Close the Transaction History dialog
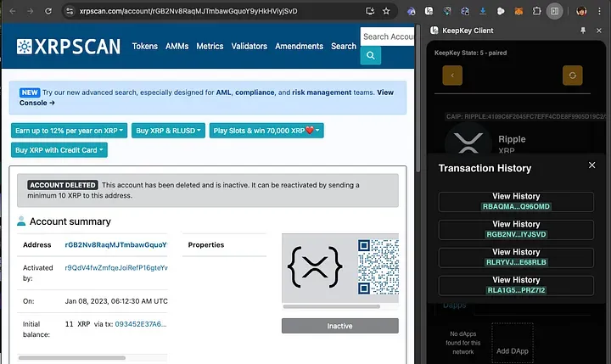 (x=592, y=165)
